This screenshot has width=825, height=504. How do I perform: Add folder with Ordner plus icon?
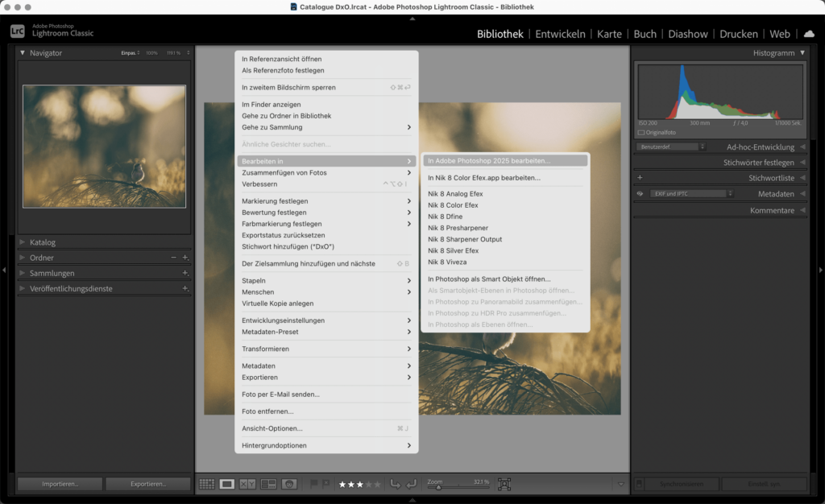(185, 258)
